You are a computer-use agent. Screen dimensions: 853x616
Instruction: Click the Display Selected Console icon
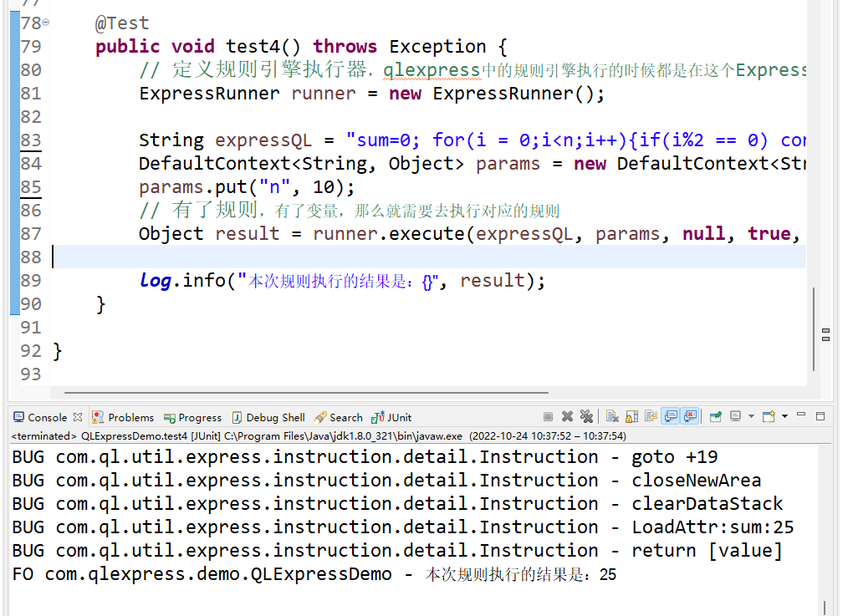click(x=736, y=416)
